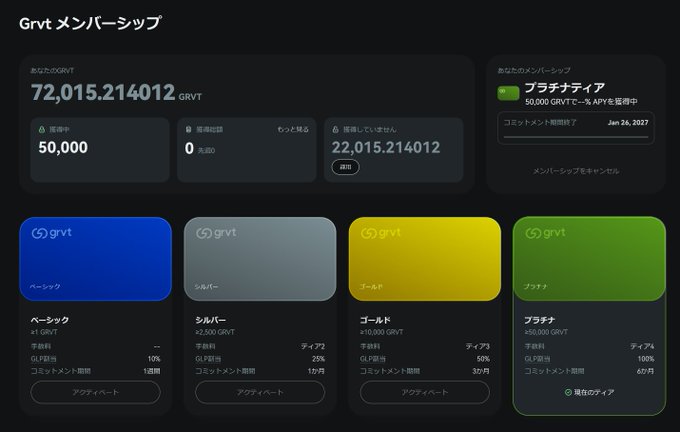Viewport: 680px width, 432px height.
Task: Click the unlock icon above 22,015.214012
Action: point(335,129)
